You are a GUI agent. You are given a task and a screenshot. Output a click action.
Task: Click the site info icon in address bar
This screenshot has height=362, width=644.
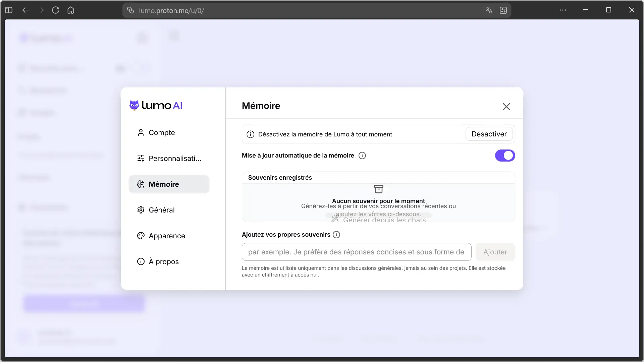pyautogui.click(x=130, y=10)
